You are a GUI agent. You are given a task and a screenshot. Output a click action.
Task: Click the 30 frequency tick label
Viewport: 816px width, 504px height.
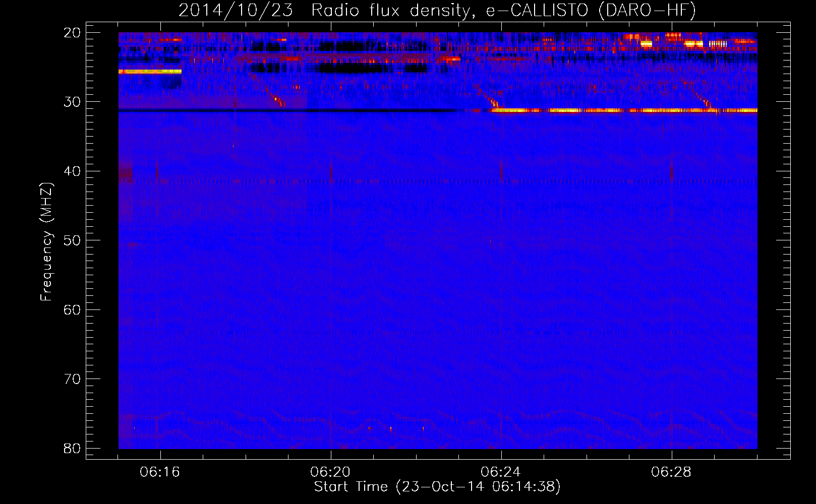(x=72, y=102)
